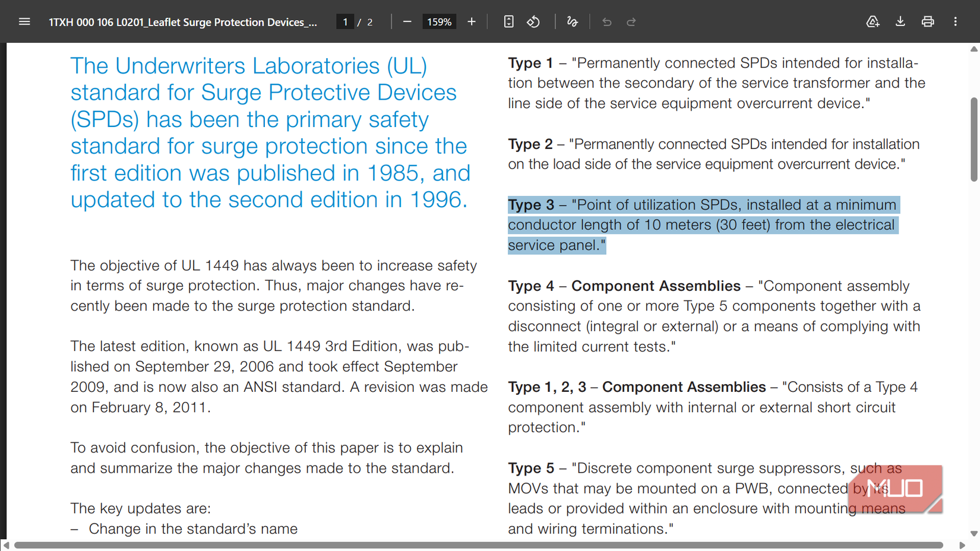Open the sidebar hamburger menu

(x=24, y=22)
